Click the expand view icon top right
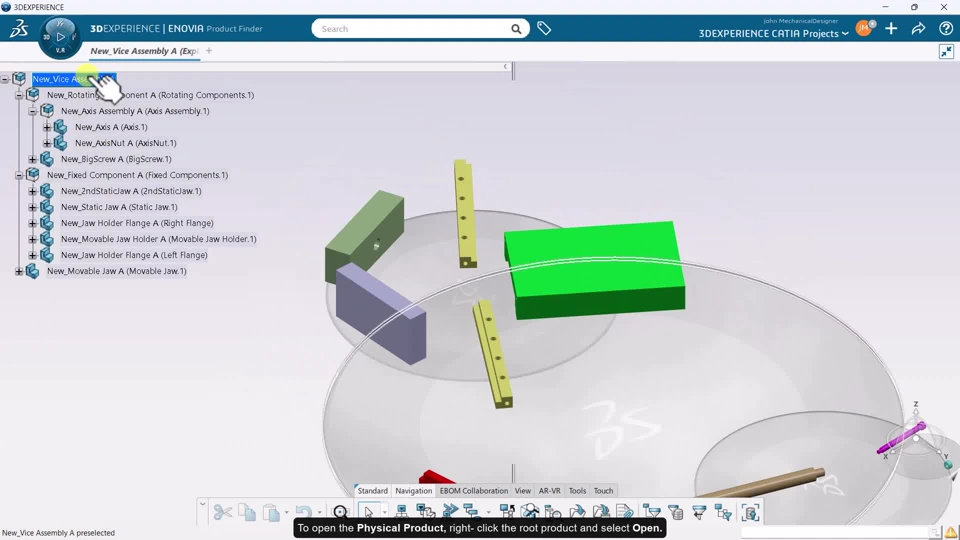960x540 pixels. [947, 51]
